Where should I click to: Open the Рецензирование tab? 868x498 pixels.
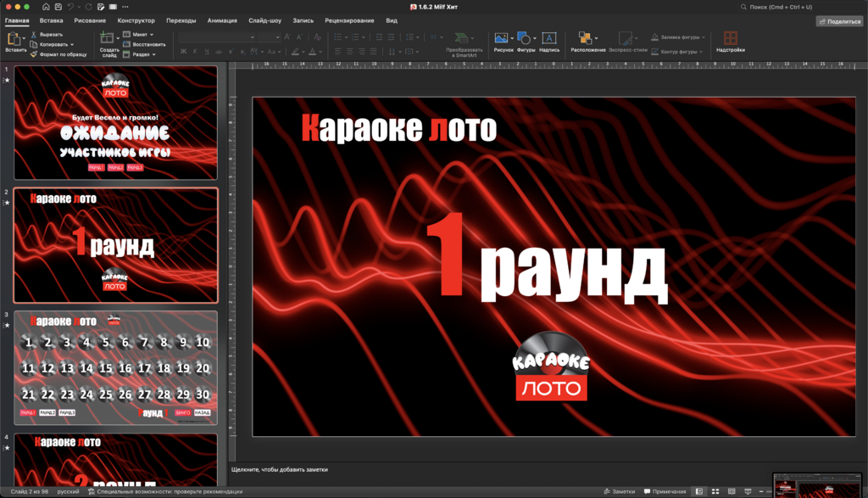click(x=349, y=20)
